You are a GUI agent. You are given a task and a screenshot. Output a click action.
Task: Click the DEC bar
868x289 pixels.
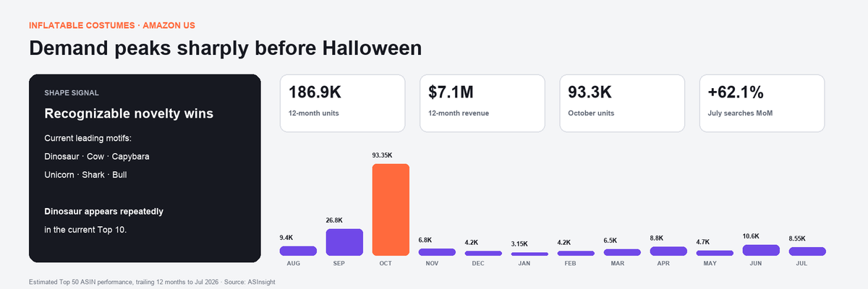[x=483, y=254]
